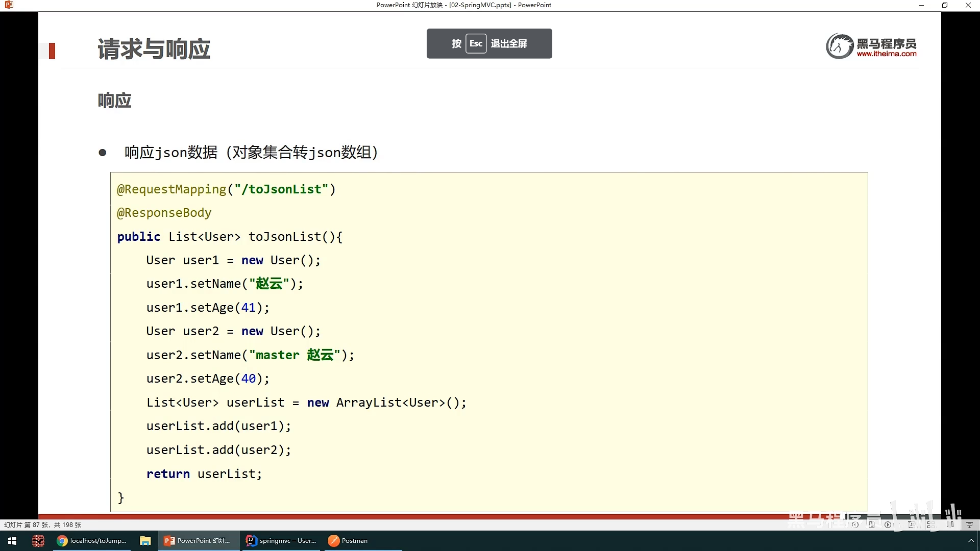The height and width of the screenshot is (551, 980).
Task: Select the PowerPoint slideshow taskbar button
Action: pos(198,541)
